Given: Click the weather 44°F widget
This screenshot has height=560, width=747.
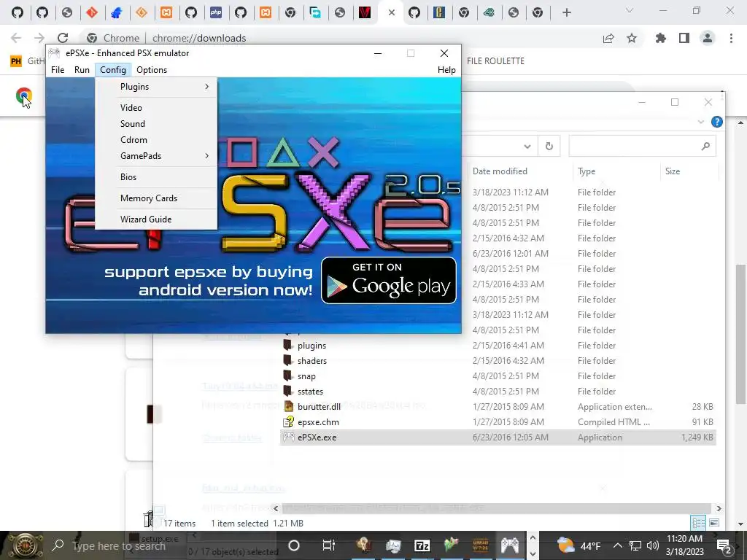Looking at the screenshot, I should tap(578, 545).
